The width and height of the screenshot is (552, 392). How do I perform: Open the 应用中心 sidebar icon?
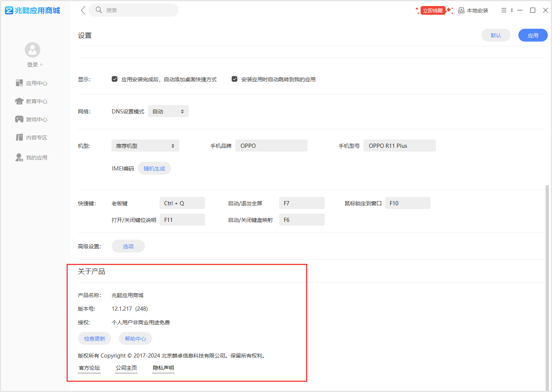(19, 83)
